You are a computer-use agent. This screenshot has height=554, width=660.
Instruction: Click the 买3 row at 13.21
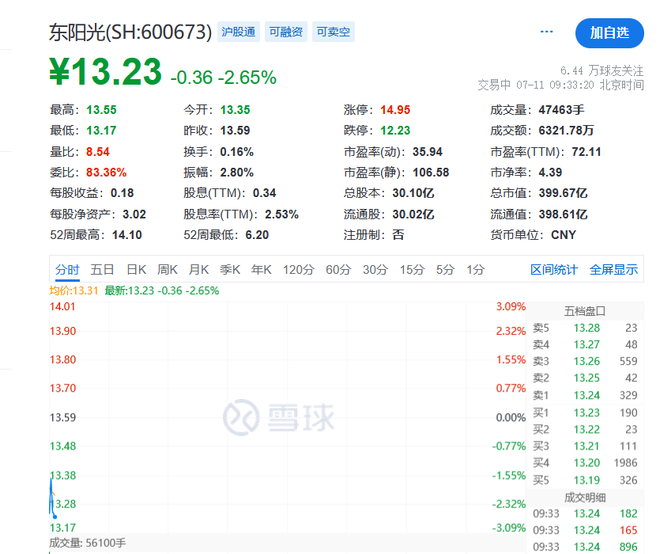click(x=585, y=446)
